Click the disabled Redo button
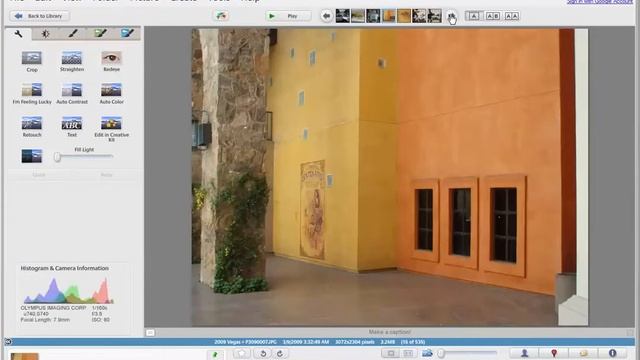Screen dimensions: 640x360 click(x=107, y=175)
